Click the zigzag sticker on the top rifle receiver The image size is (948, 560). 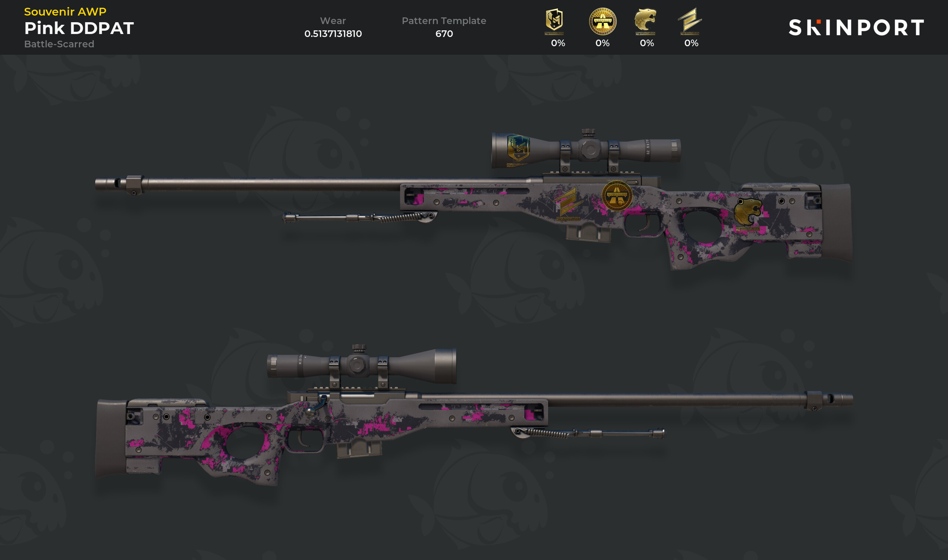(568, 203)
